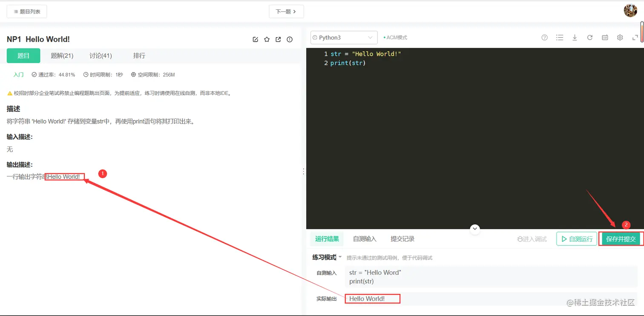Open the Python3 language dropdown

pos(344,37)
